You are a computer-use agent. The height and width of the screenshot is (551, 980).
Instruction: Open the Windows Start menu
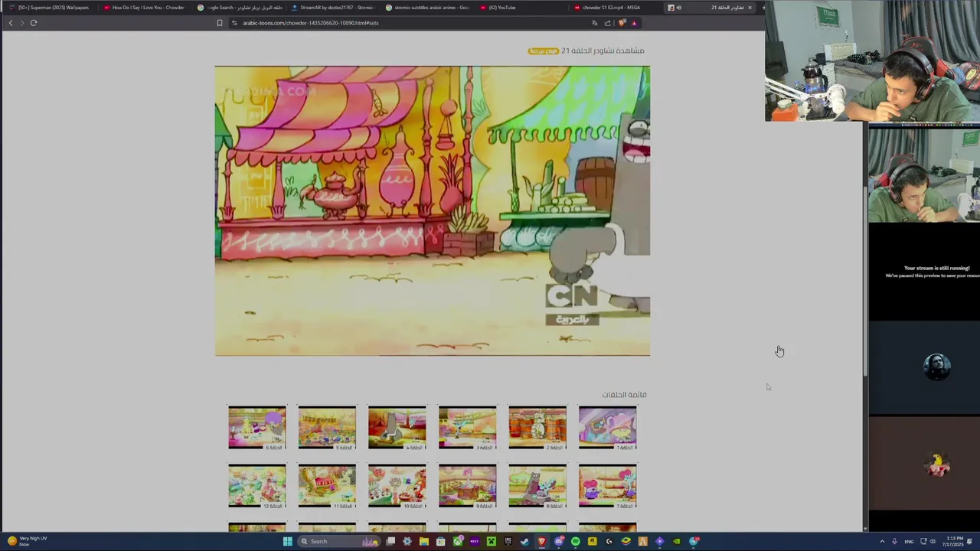click(x=288, y=541)
